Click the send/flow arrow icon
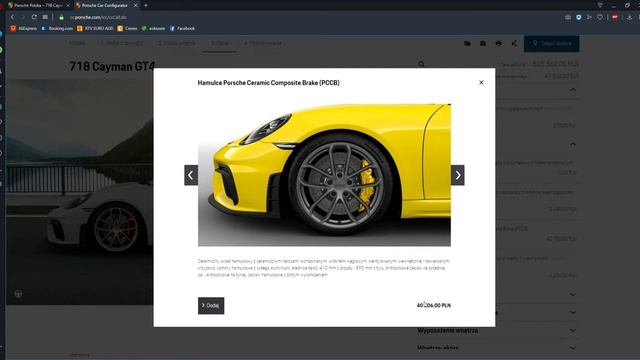This screenshot has height=360, width=640. [589, 17]
